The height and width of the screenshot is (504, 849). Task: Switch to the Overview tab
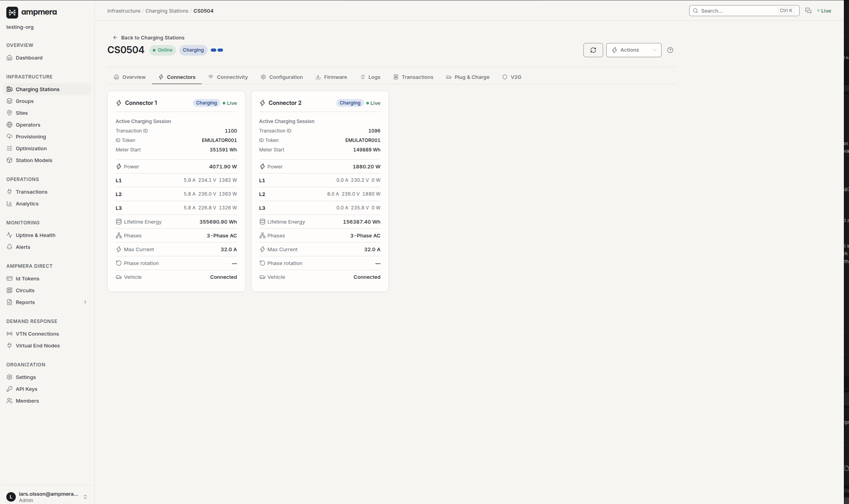coord(129,77)
